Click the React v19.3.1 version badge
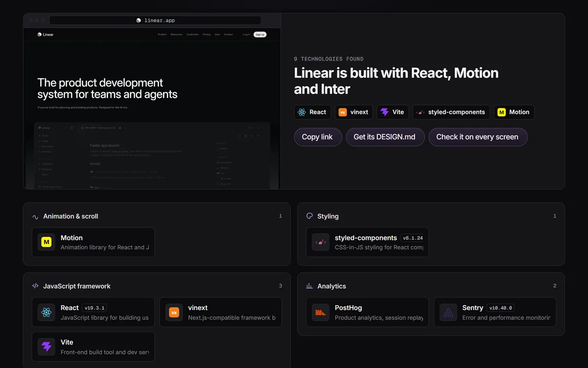Image resolution: width=588 pixels, height=368 pixels. tap(95, 308)
